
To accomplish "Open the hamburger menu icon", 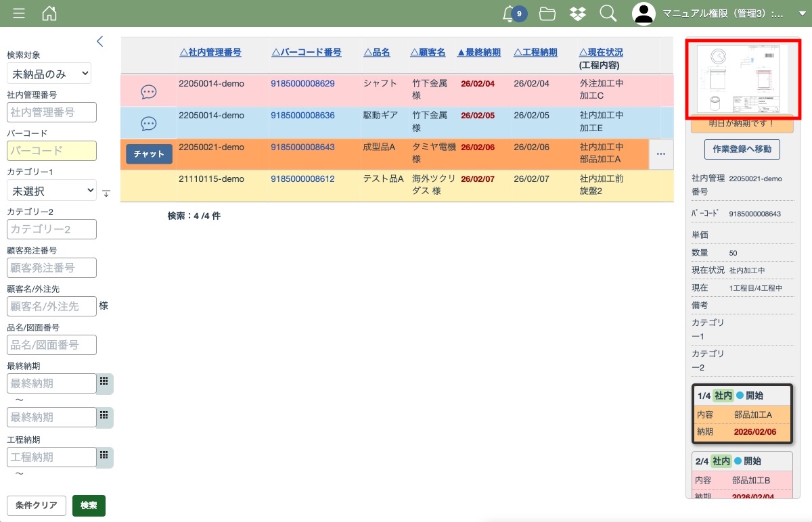I will 19,14.
